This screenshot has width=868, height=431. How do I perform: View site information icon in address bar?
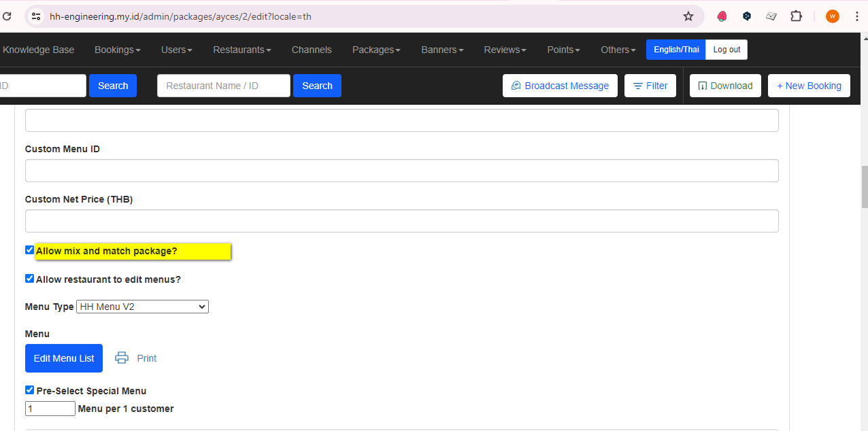coord(37,16)
